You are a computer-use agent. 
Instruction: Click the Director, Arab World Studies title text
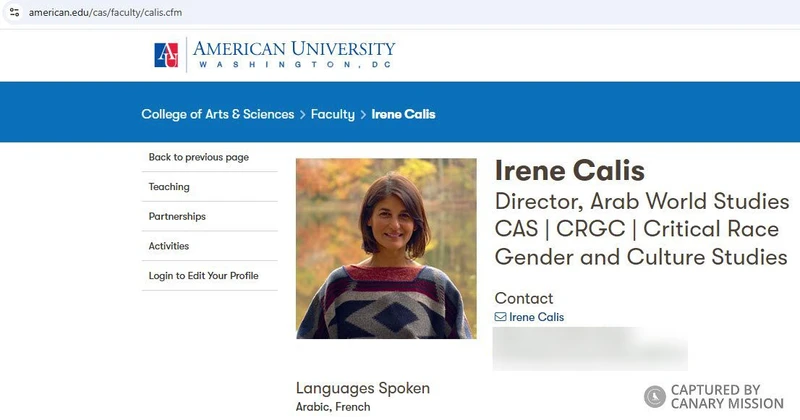[x=642, y=201]
